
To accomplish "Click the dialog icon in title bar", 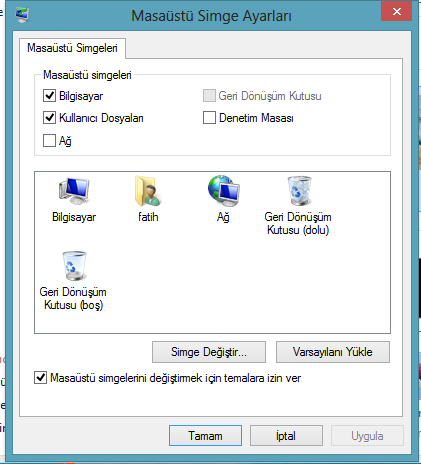I will (x=22, y=15).
